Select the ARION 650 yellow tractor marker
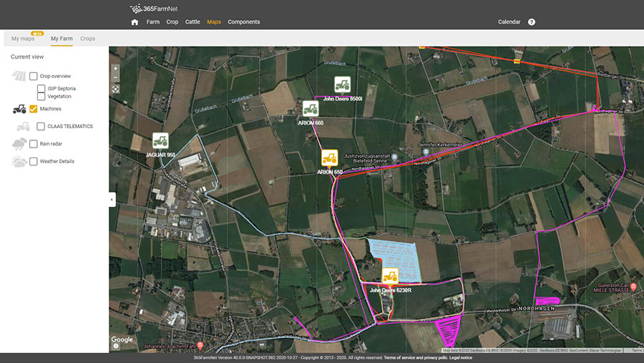 pyautogui.click(x=329, y=158)
